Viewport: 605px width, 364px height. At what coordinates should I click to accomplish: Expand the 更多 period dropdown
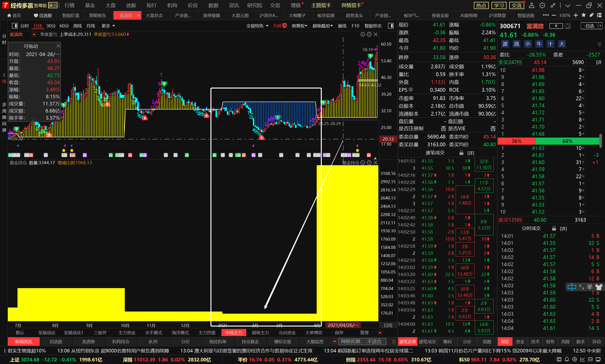pyautogui.click(x=108, y=26)
